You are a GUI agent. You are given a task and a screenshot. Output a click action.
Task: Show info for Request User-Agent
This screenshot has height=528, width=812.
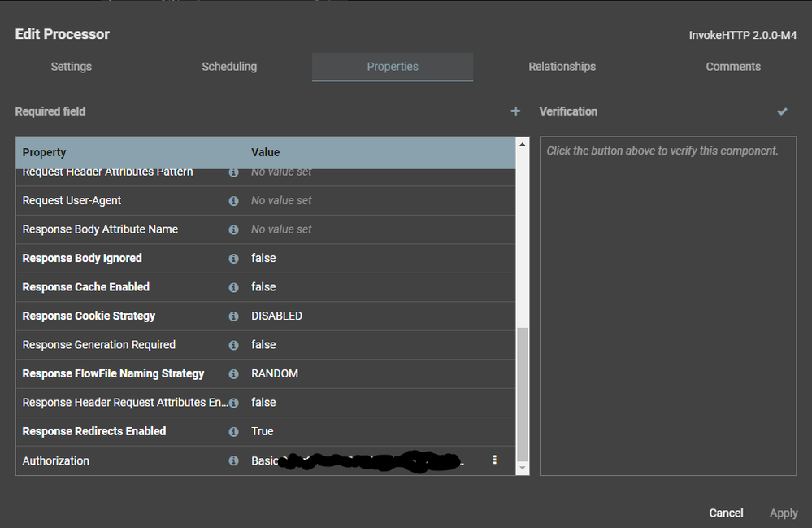(233, 200)
